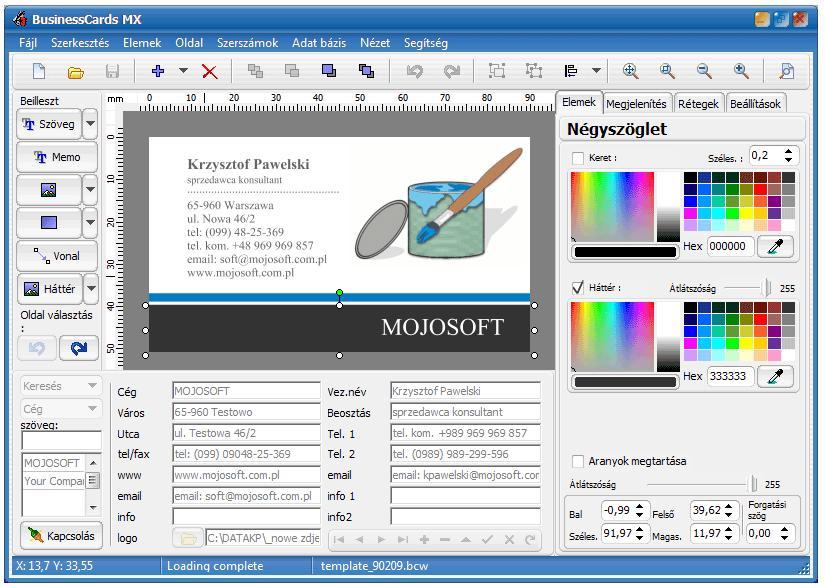Image resolution: width=825 pixels, height=588 pixels.
Task: Add an element with the blue plus icon
Action: tap(157, 71)
